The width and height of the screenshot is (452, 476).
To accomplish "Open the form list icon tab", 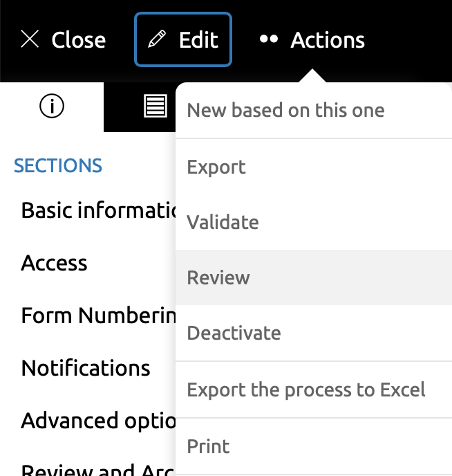I will 155,107.
